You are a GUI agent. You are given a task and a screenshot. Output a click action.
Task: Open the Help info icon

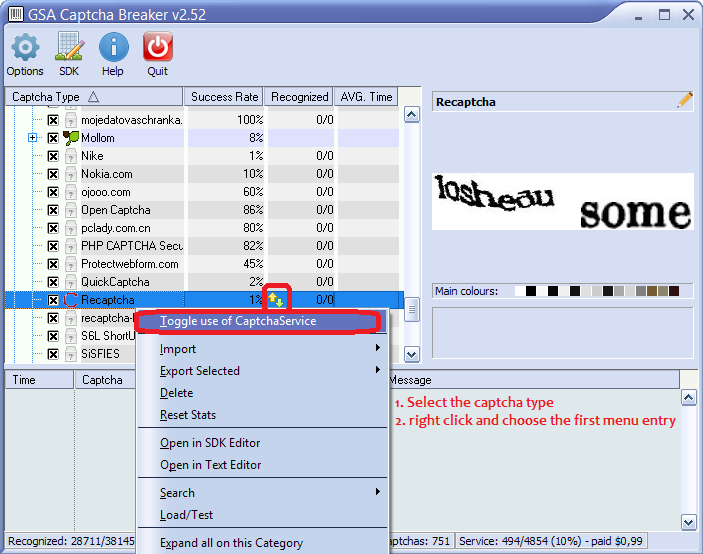113,48
